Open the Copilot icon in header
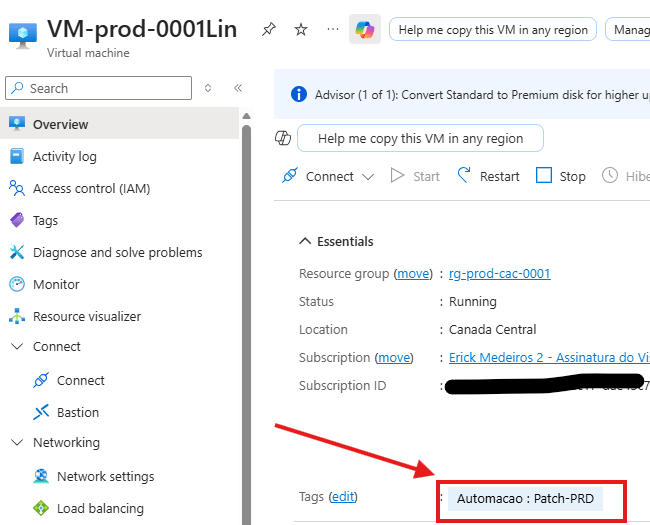The height and width of the screenshot is (525, 650). coord(364,30)
